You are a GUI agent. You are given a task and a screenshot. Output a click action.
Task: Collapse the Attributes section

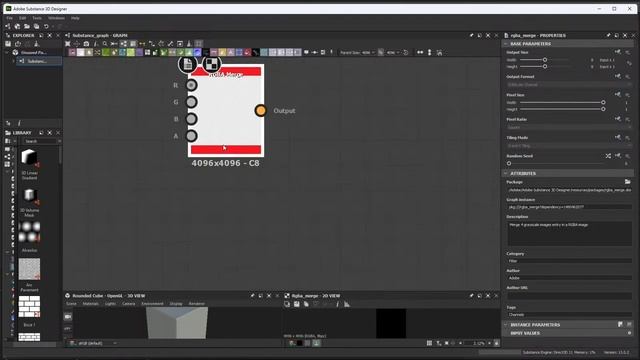click(506, 173)
